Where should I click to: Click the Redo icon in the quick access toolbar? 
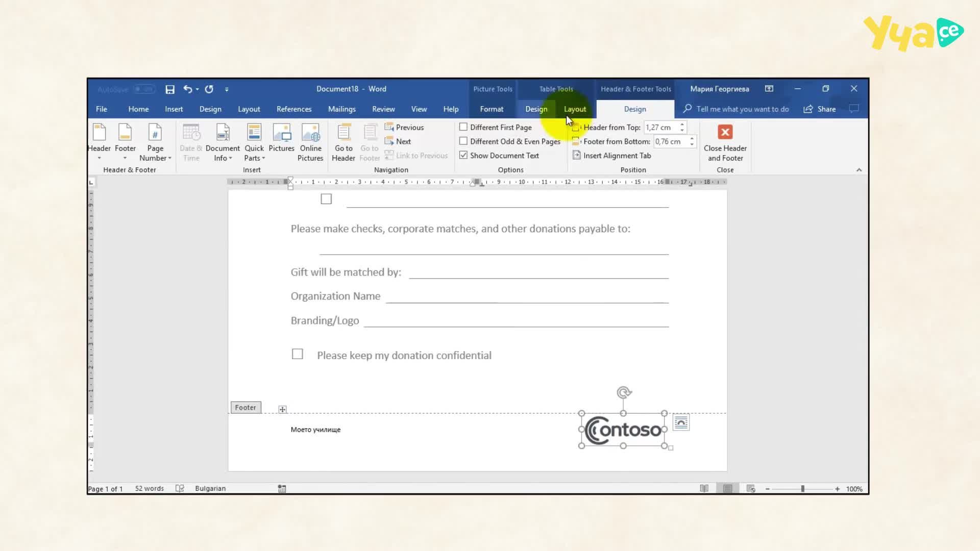209,89
